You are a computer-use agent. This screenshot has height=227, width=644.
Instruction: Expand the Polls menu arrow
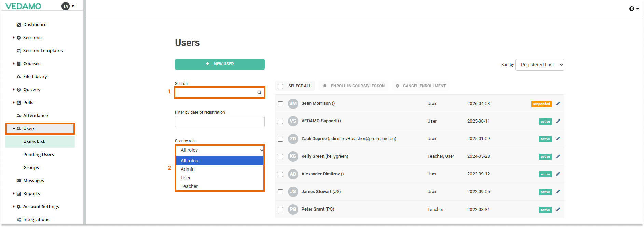[14, 103]
